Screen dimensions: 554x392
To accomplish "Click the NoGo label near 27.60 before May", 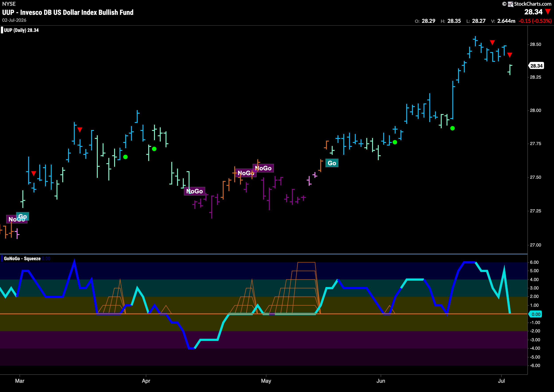I will (263, 168).
